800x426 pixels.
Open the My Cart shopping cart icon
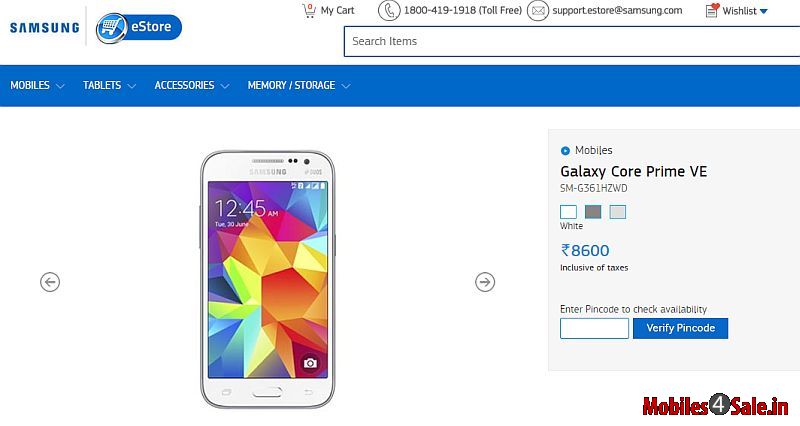point(309,11)
